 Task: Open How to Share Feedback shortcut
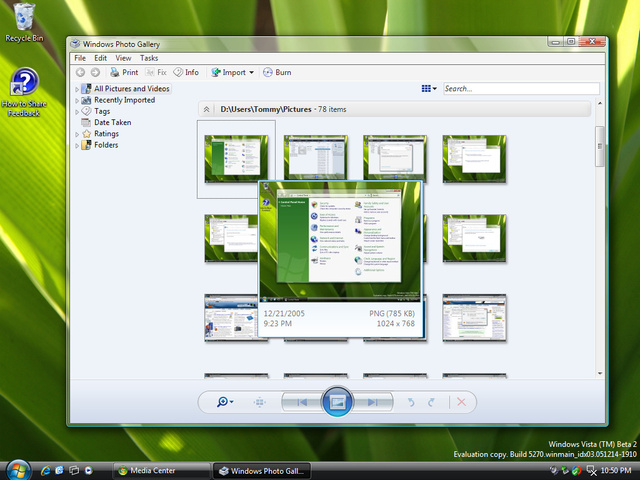pyautogui.click(x=24, y=93)
